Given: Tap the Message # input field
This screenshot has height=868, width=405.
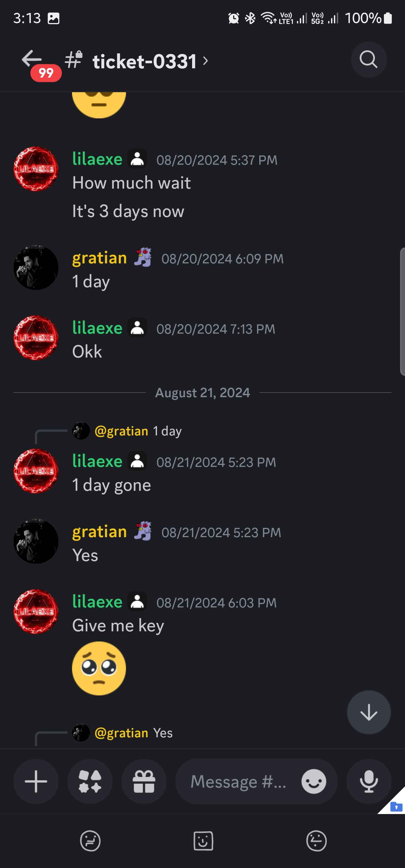Looking at the screenshot, I should click(x=238, y=781).
